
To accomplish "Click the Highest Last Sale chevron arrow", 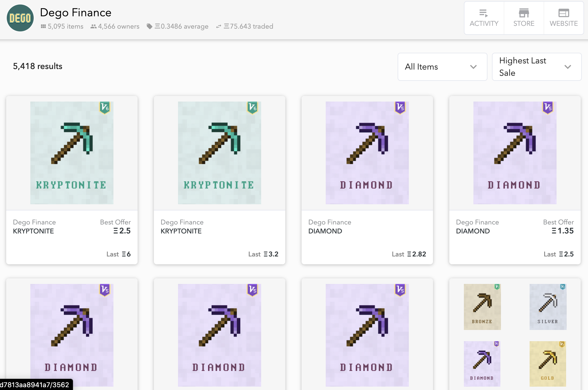I will [x=568, y=67].
